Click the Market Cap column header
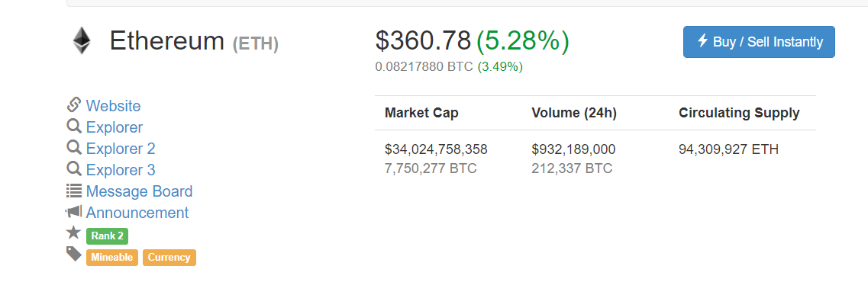Screen dimensions: 868x295 tap(422, 114)
